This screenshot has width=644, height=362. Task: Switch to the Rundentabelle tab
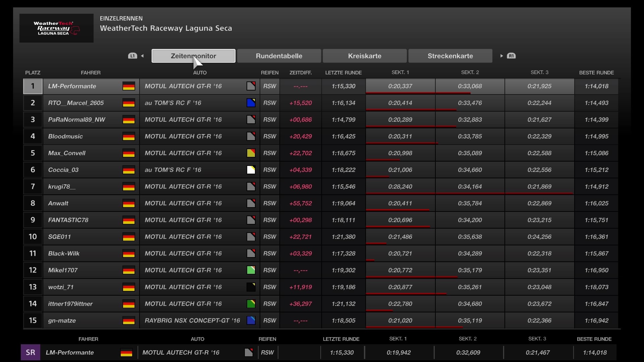279,56
